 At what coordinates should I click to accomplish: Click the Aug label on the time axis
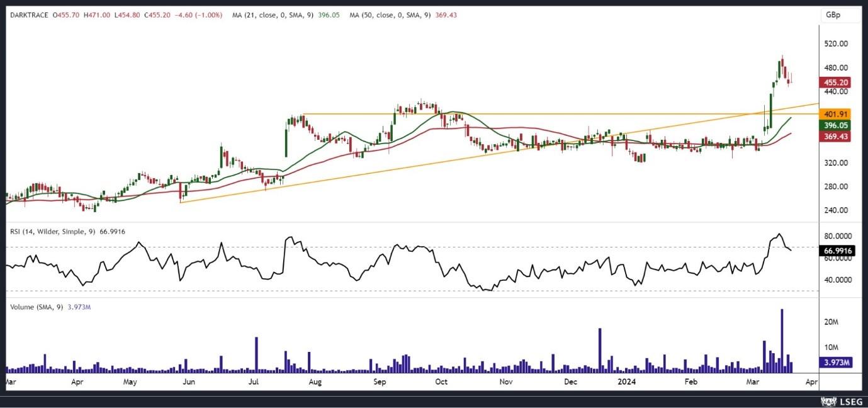pos(315,382)
